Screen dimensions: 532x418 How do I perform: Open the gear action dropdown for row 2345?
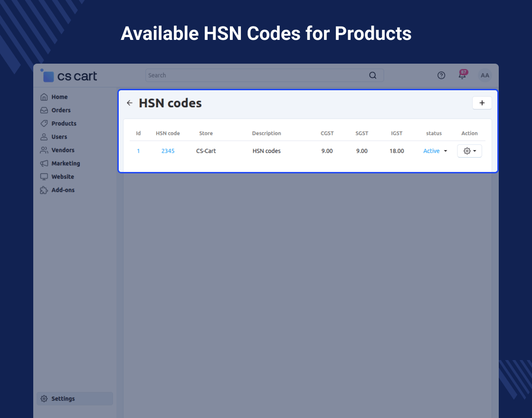pyautogui.click(x=470, y=151)
